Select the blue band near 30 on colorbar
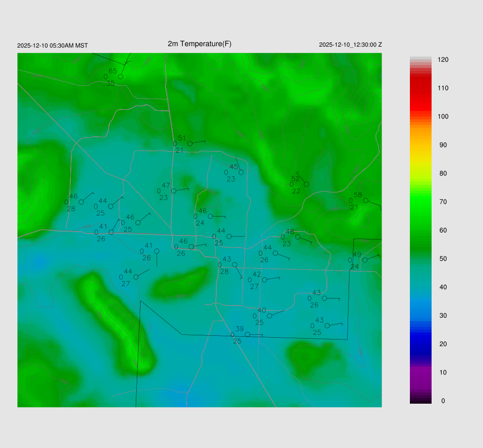Image resolution: width=483 pixels, height=448 pixels. (x=420, y=315)
